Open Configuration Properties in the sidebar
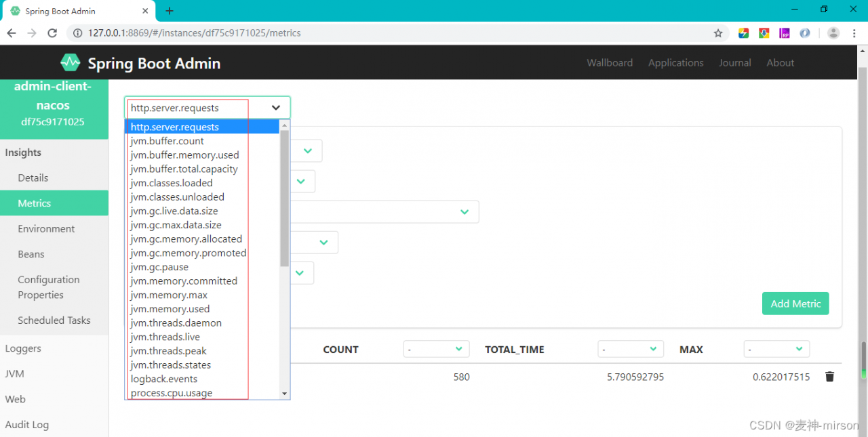The width and height of the screenshot is (868, 437). pos(54,287)
